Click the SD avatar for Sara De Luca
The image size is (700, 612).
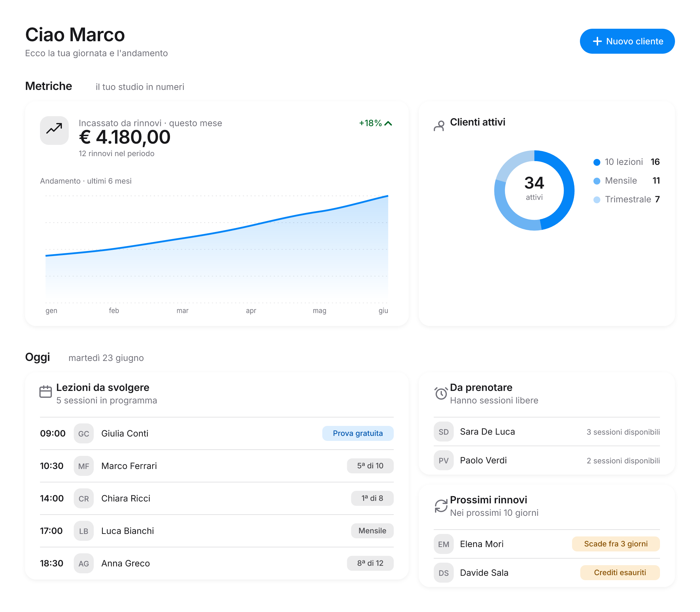(444, 432)
